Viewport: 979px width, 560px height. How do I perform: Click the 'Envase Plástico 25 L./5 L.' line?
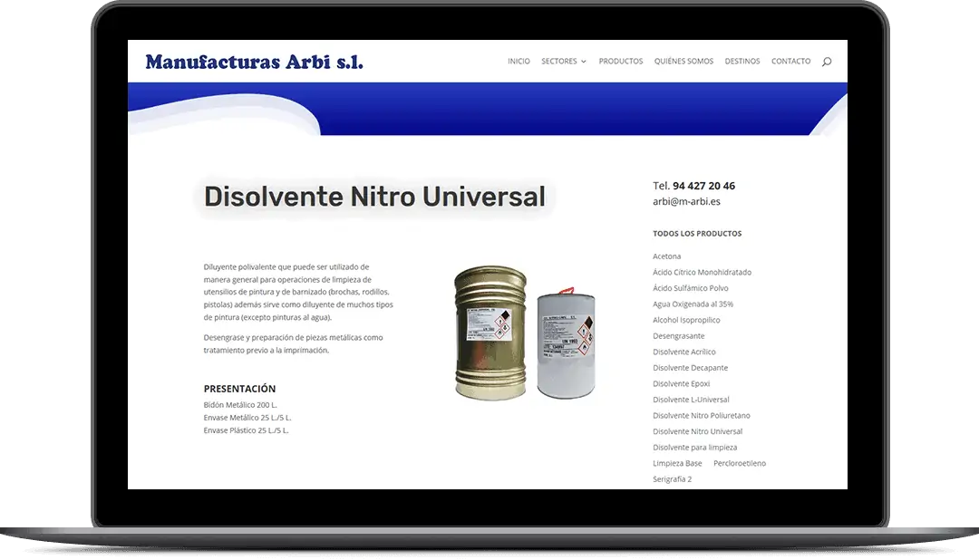coord(246,430)
